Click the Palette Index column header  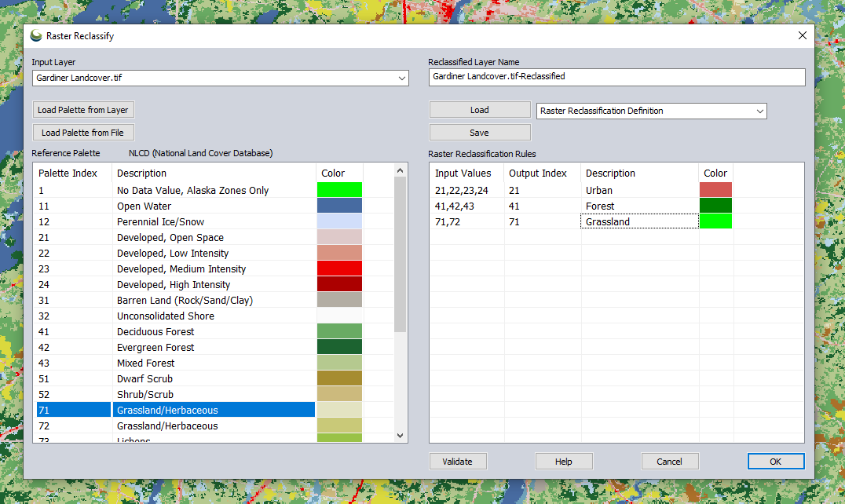pyautogui.click(x=73, y=173)
